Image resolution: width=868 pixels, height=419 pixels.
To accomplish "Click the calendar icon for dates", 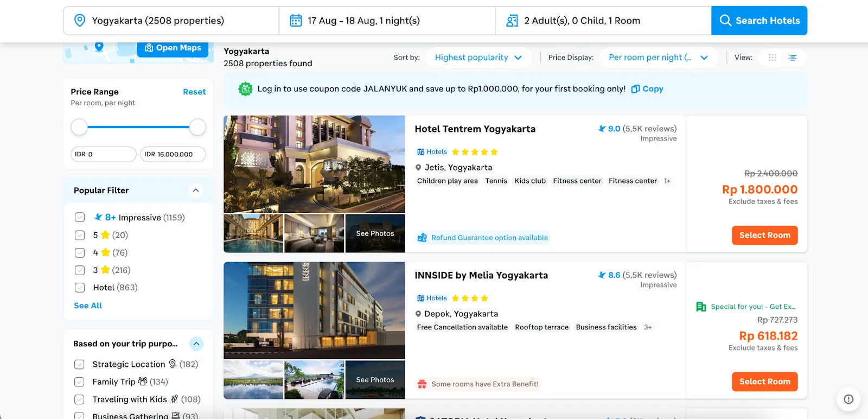I will point(296,21).
